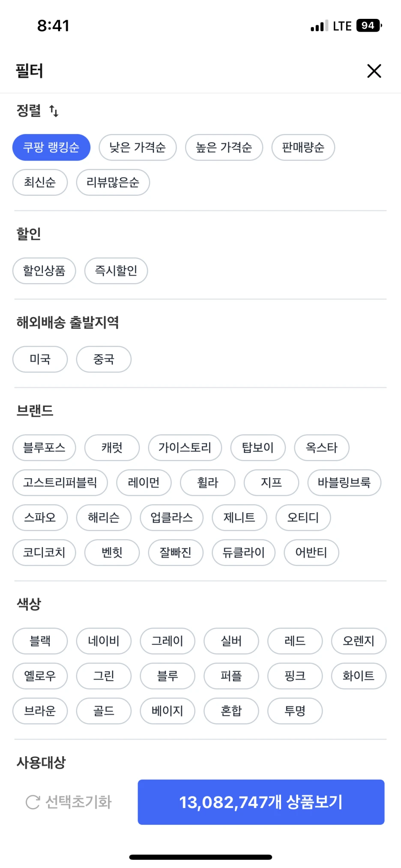Select 쿠팡 랭킹순 sort option
401x868 pixels.
click(x=51, y=147)
